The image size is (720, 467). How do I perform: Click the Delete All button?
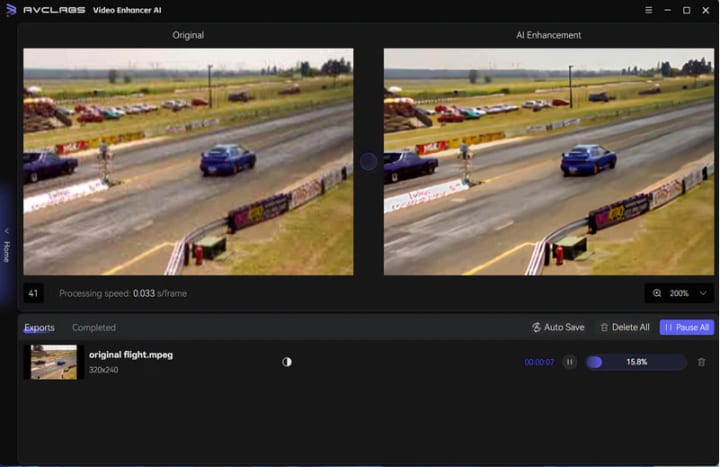click(x=624, y=327)
